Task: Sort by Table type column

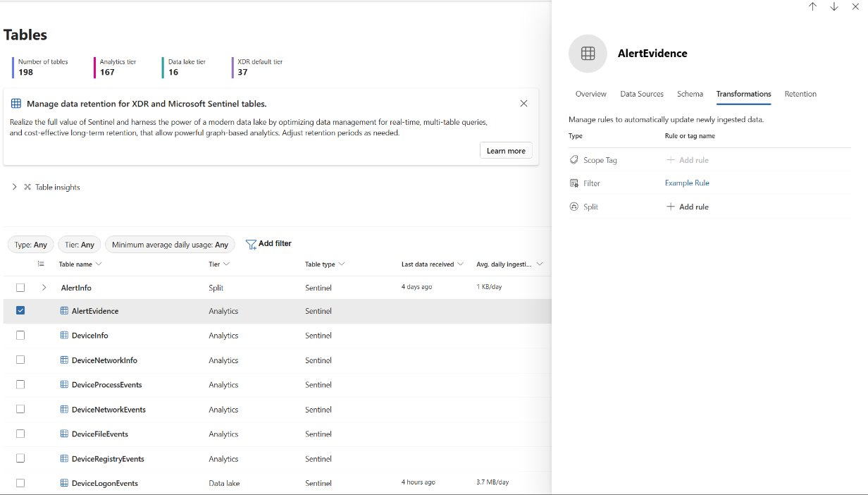Action: click(x=325, y=264)
